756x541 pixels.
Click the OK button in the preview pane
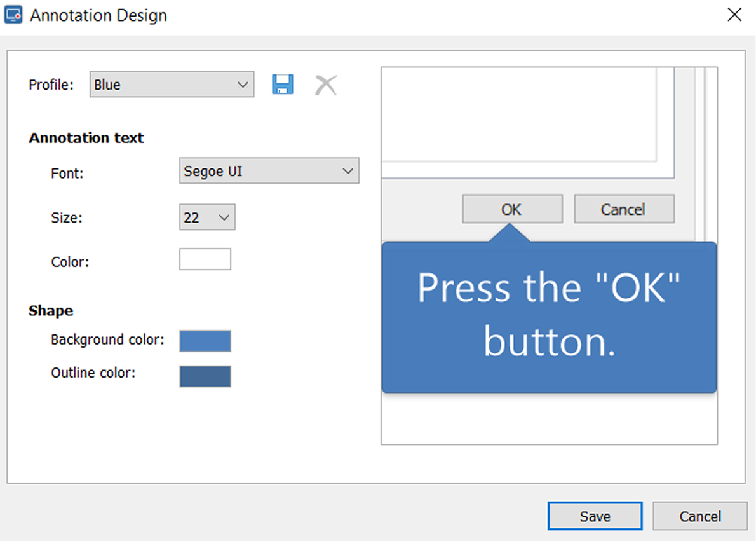pyautogui.click(x=512, y=209)
